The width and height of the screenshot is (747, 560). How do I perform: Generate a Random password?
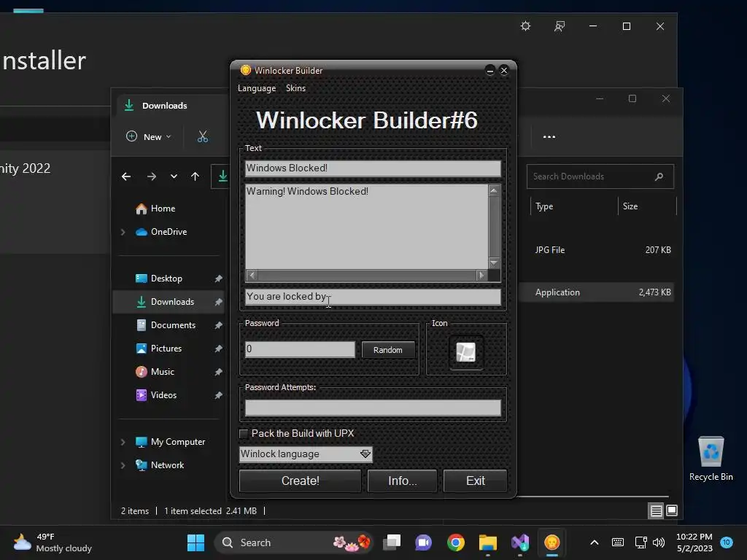pyautogui.click(x=388, y=349)
